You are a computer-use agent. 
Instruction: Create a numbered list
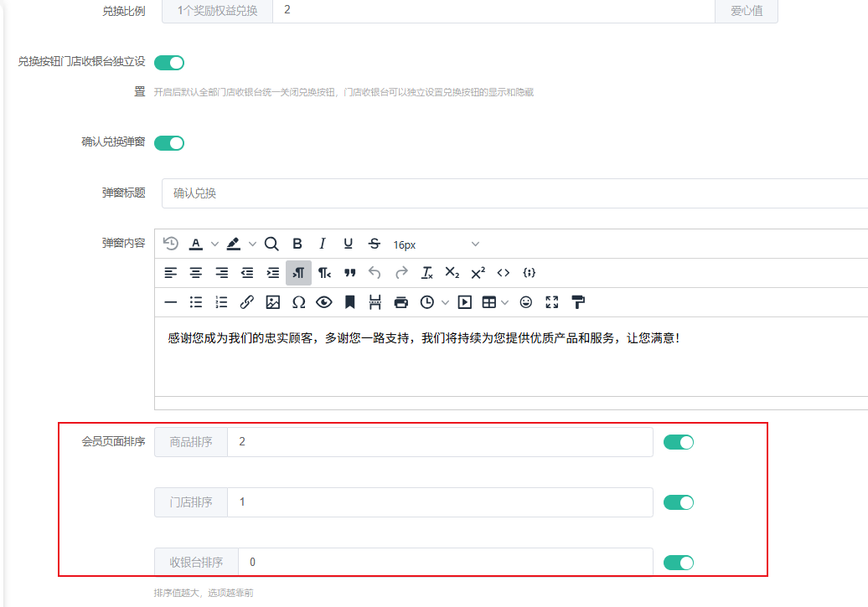(221, 302)
